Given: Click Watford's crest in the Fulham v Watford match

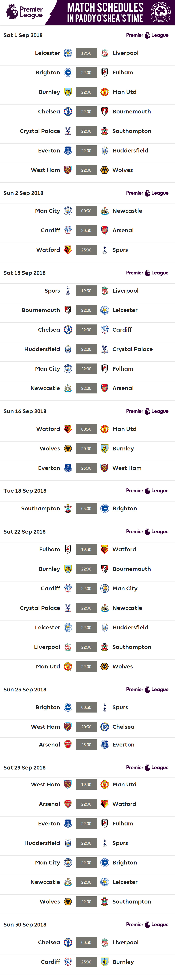Looking at the screenshot, I should [105, 549].
